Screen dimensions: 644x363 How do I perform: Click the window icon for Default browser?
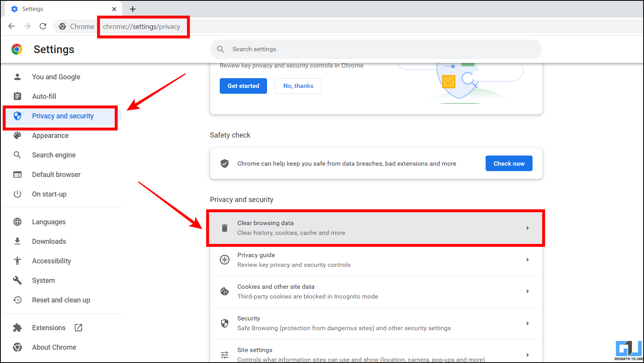pos(17,174)
